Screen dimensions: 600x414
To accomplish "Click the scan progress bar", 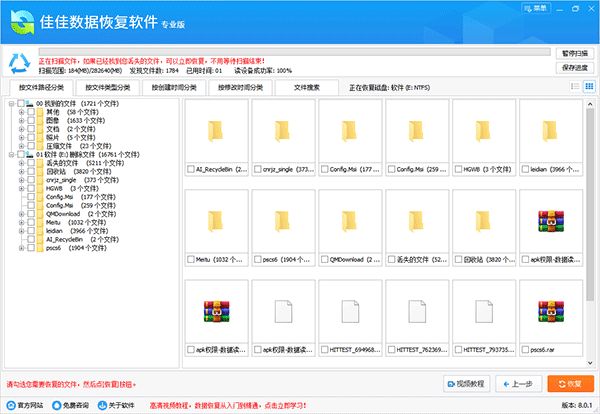I will coord(294,52).
